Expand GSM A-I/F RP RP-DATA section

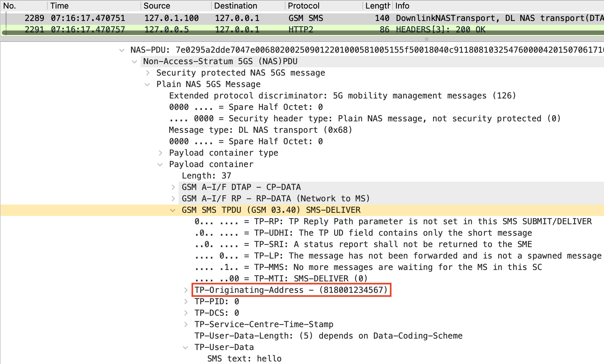[173, 199]
